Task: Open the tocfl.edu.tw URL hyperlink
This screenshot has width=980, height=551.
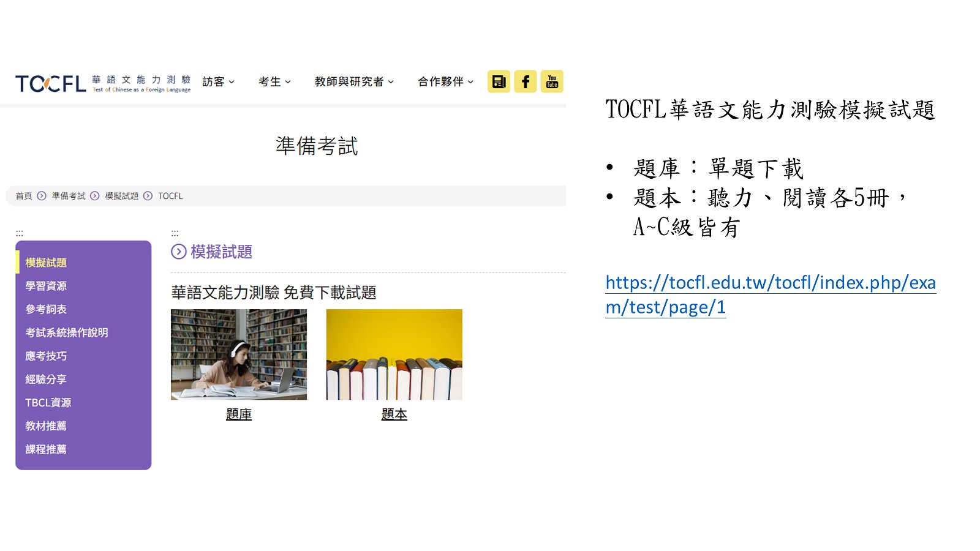Action: coord(771,294)
